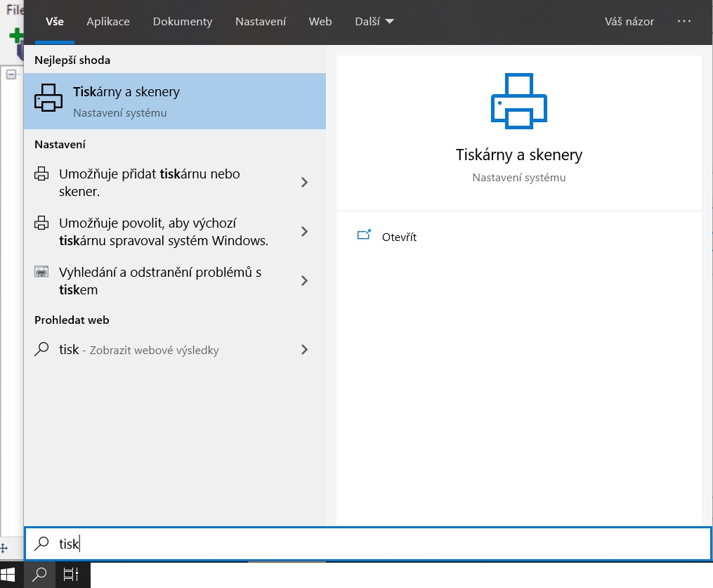
Task: Open Tiskárny a skenery best match result
Action: (x=174, y=101)
